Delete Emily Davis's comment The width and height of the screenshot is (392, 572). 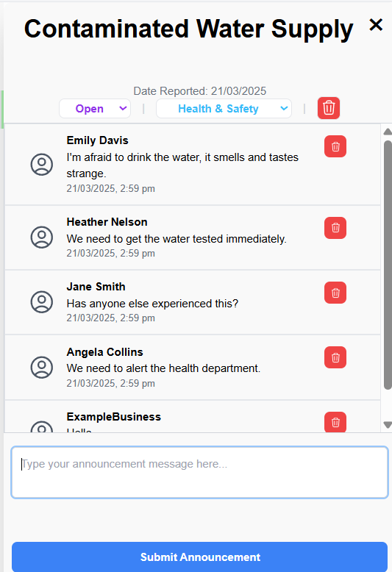pyautogui.click(x=335, y=146)
